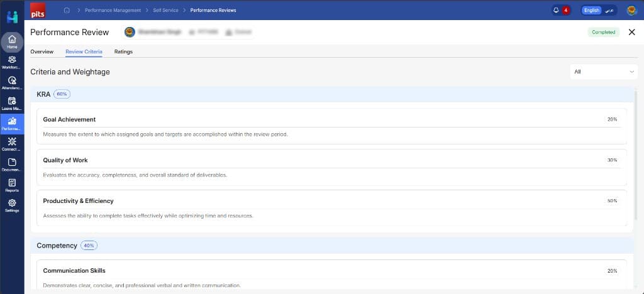The height and width of the screenshot is (294, 644).
Task: Select the Review Criteria tab
Action: 84,52
